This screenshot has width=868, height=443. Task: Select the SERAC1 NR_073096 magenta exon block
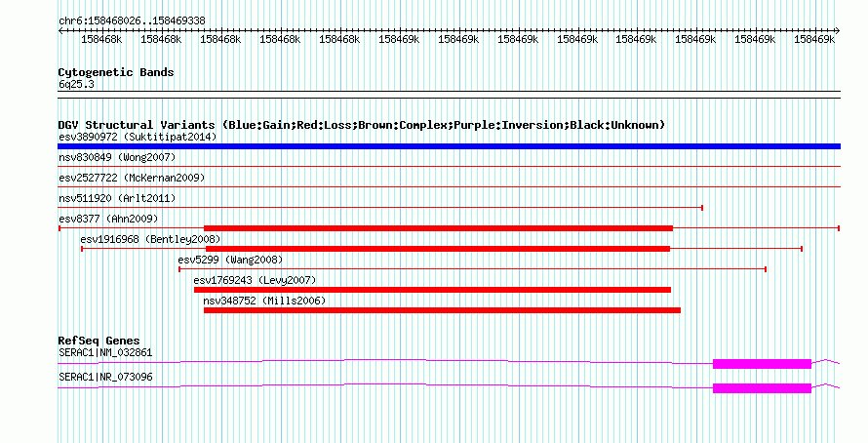tap(763, 388)
